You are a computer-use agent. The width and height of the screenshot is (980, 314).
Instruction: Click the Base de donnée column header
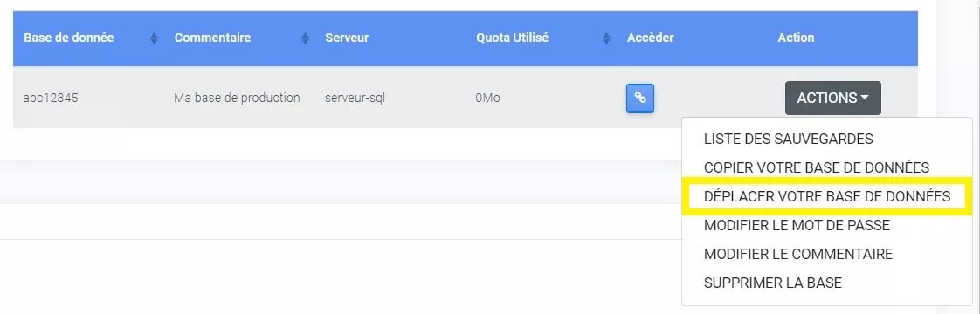(x=69, y=38)
